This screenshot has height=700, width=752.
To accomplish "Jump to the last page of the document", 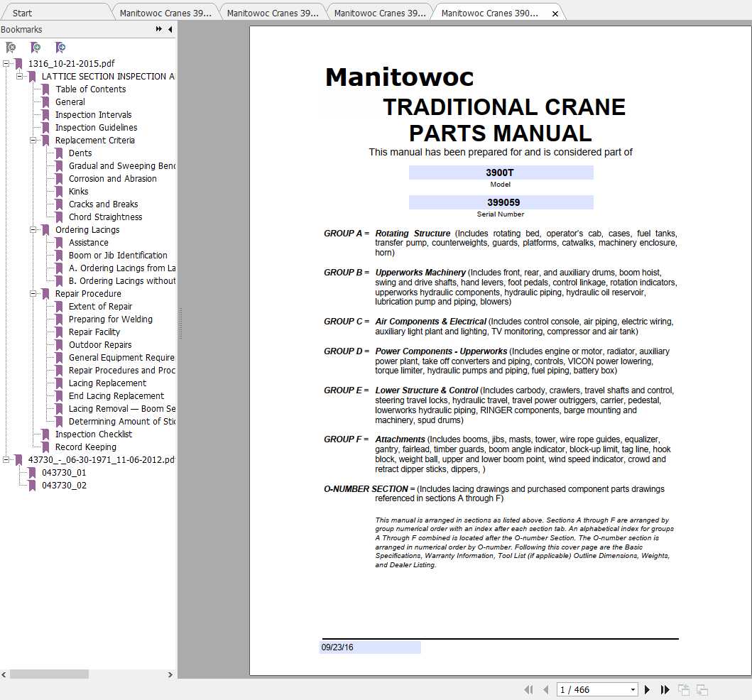I will pos(665,689).
